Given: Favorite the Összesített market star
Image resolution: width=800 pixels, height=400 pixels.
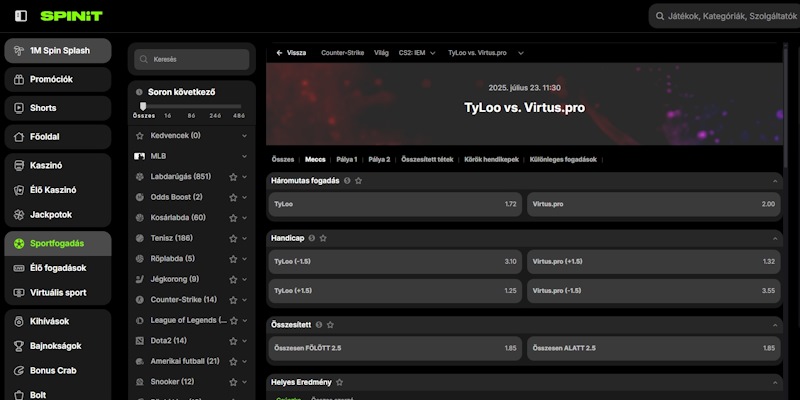Looking at the screenshot, I should 330,324.
